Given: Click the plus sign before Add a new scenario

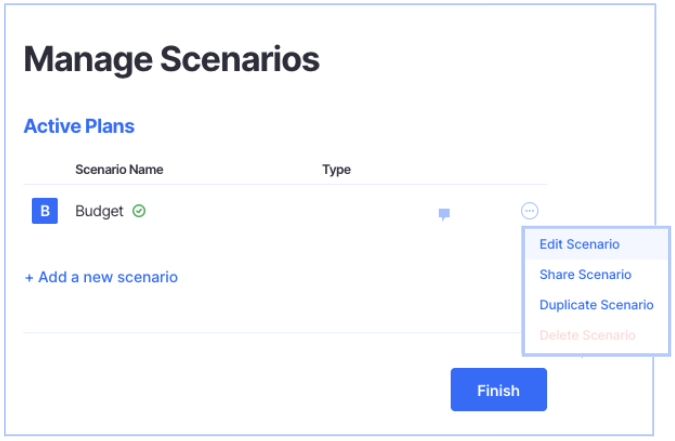Looking at the screenshot, I should (29, 278).
